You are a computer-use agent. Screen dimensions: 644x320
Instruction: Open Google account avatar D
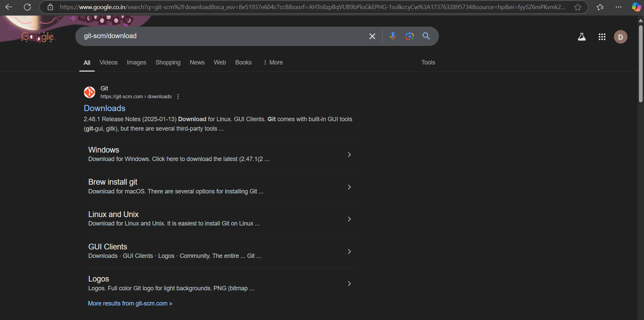(620, 37)
